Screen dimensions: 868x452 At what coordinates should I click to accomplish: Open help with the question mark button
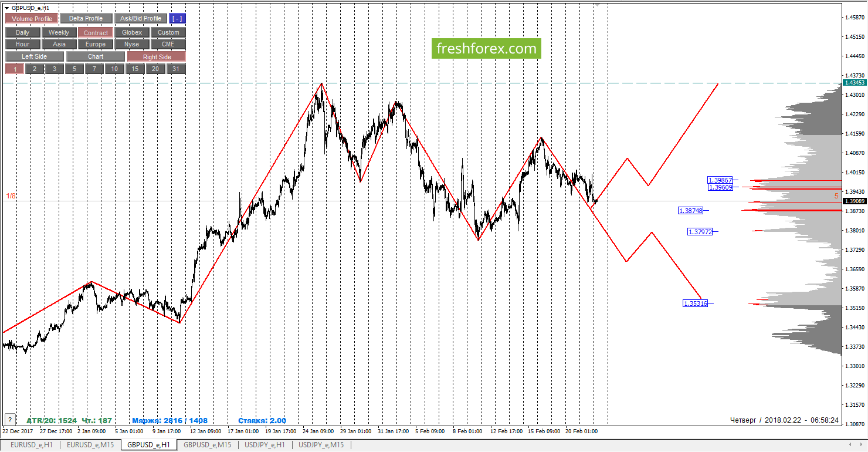(9, 420)
